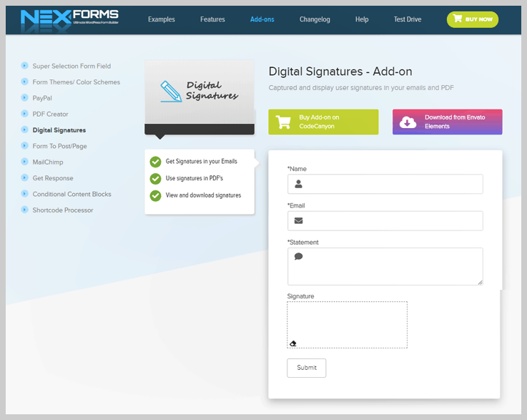Click the arrow bullet beside Get Response
The image size is (527, 420).
pos(24,177)
